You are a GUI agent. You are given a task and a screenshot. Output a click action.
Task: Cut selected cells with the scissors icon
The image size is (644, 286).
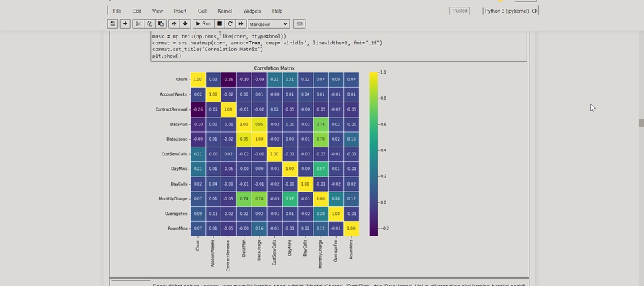[138, 24]
